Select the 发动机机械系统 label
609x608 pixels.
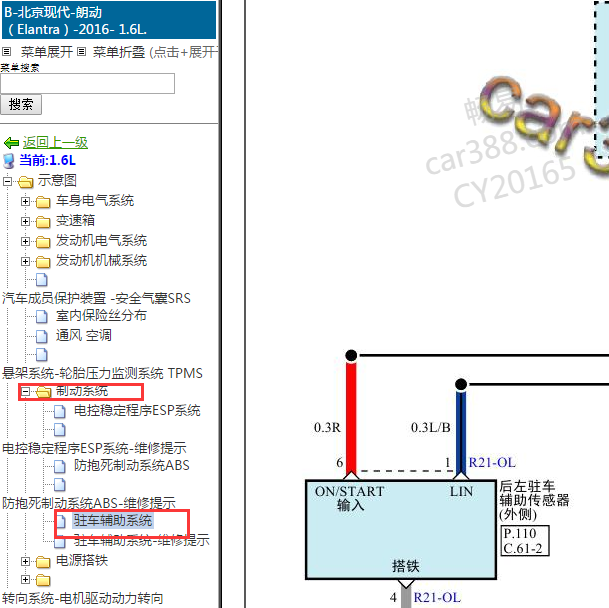[101, 260]
